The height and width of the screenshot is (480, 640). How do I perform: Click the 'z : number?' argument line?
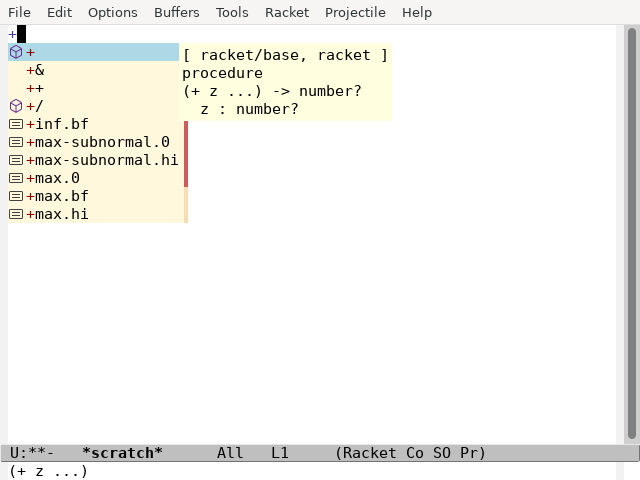click(249, 109)
